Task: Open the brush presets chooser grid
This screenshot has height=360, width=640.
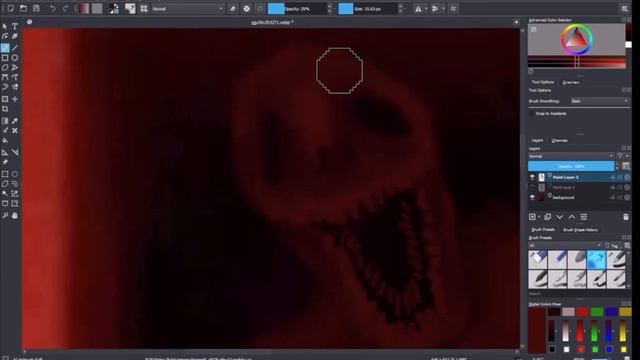Action: pos(144,9)
